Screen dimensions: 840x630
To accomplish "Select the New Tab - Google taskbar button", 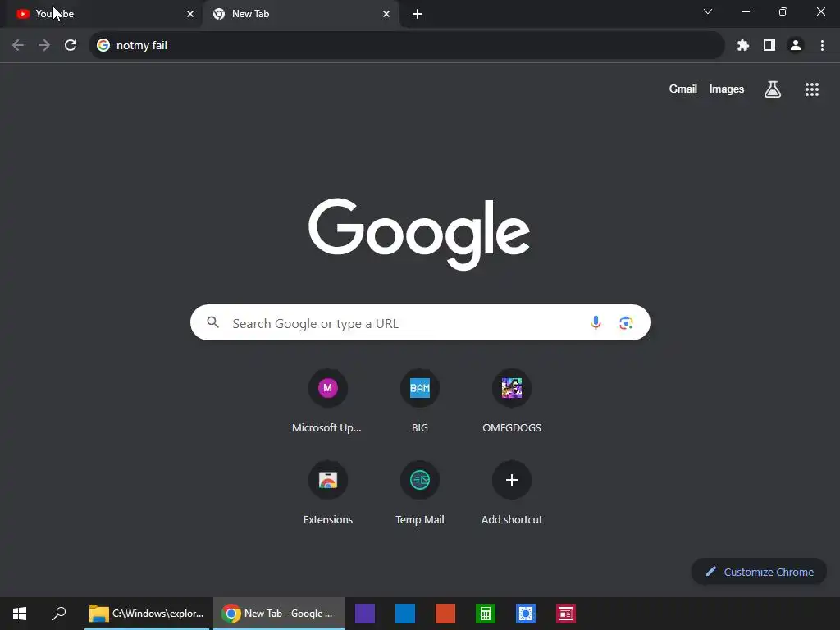I will tap(279, 614).
